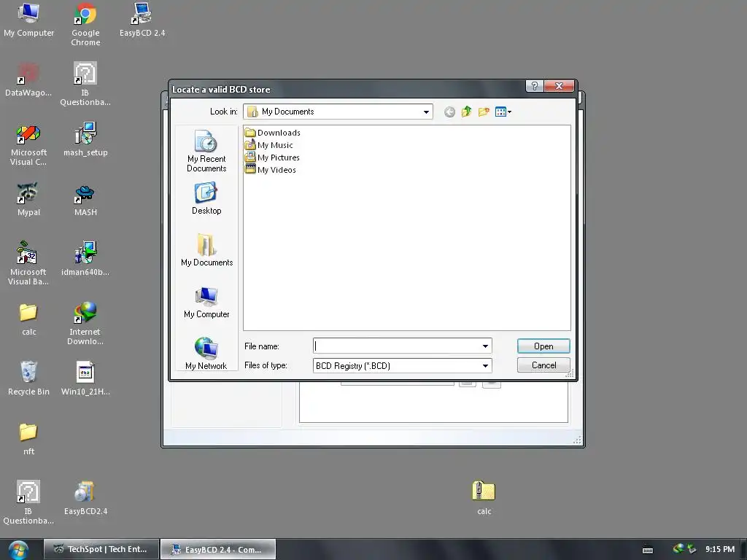Select My Computer desktop icon
The image size is (747, 560).
28,20
